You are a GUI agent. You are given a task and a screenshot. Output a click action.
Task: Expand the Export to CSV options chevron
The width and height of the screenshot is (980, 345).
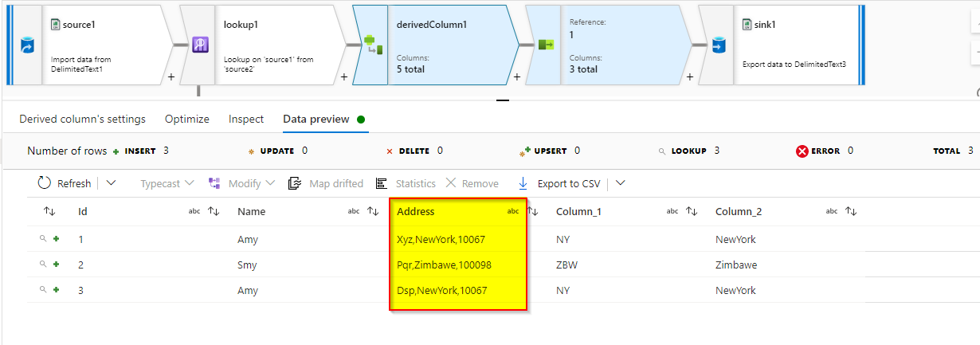(x=621, y=183)
